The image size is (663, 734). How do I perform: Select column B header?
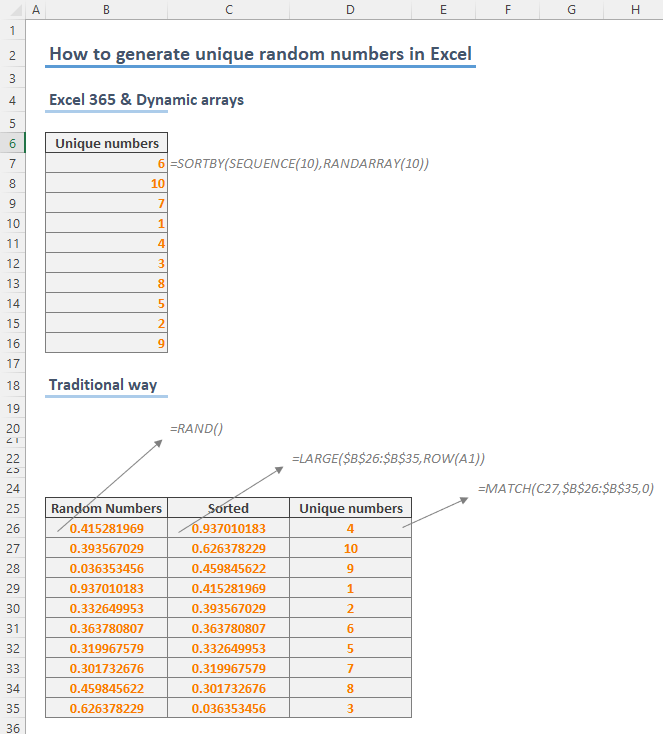tap(106, 10)
